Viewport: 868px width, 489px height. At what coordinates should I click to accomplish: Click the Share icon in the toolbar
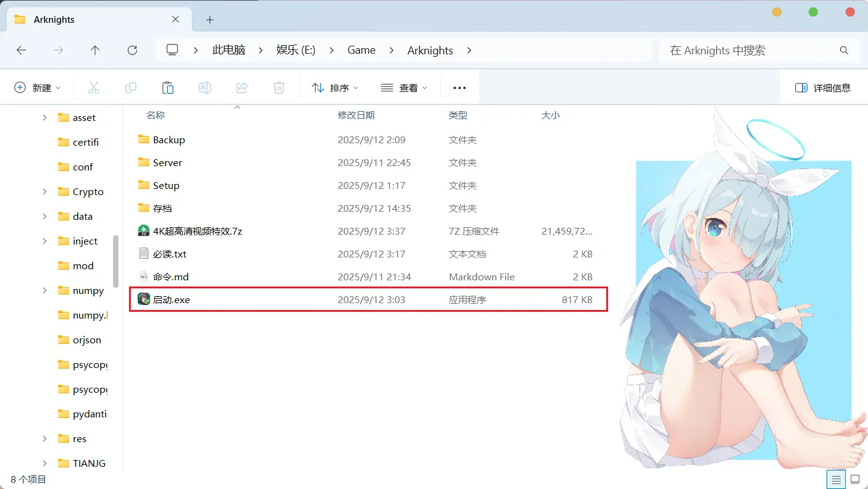[242, 87]
